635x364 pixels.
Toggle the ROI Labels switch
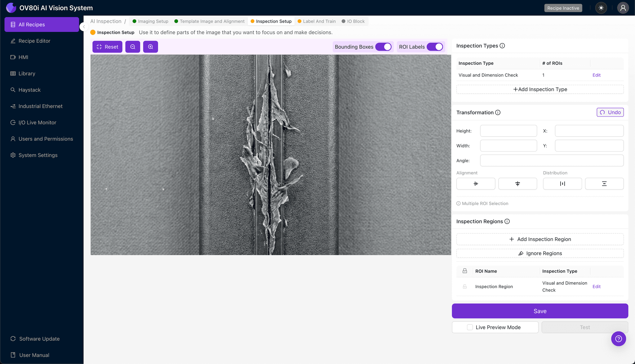[435, 47]
